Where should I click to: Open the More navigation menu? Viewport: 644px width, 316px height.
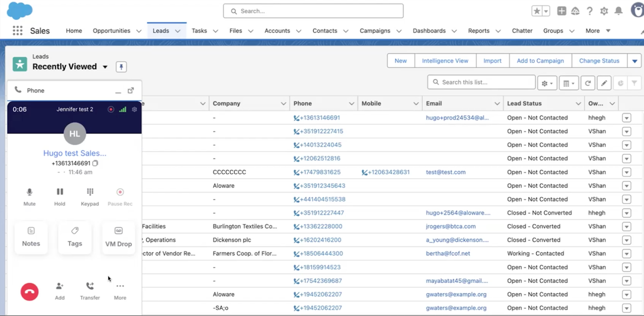point(597,31)
